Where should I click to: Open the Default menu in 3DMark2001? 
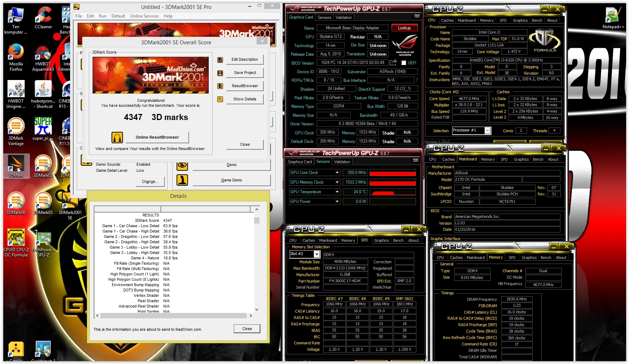point(118,16)
